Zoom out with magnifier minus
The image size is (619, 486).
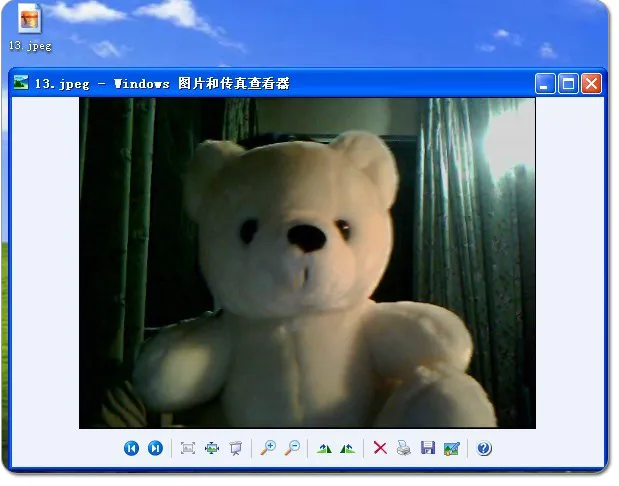[x=293, y=448]
